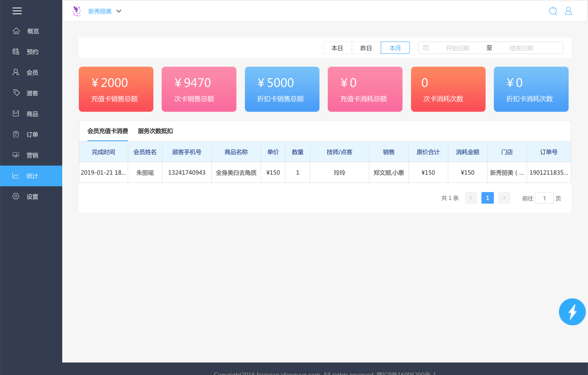This screenshot has height=375, width=588.
Task: Click member name 朱丽瑶 cell
Action: [145, 173]
